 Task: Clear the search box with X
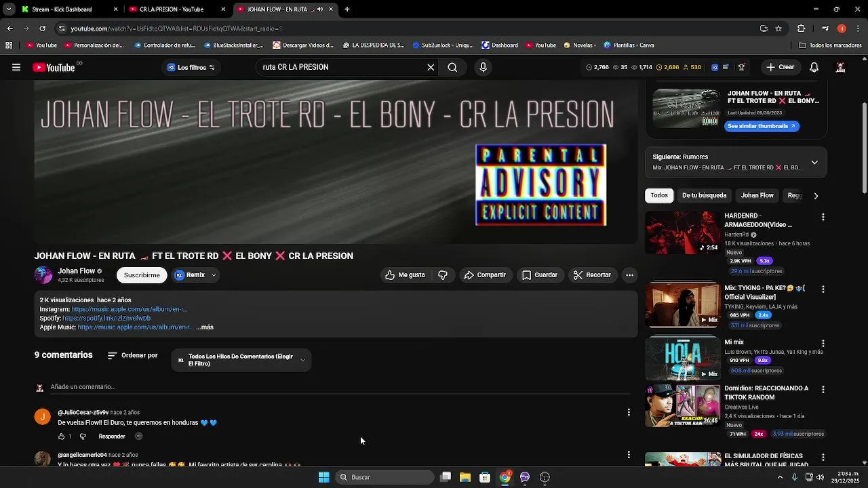[431, 67]
